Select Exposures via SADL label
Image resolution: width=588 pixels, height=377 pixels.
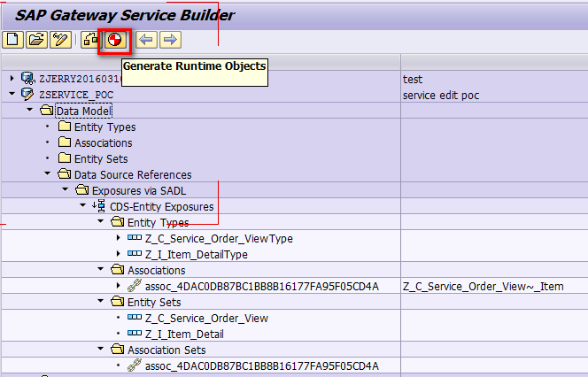(139, 191)
